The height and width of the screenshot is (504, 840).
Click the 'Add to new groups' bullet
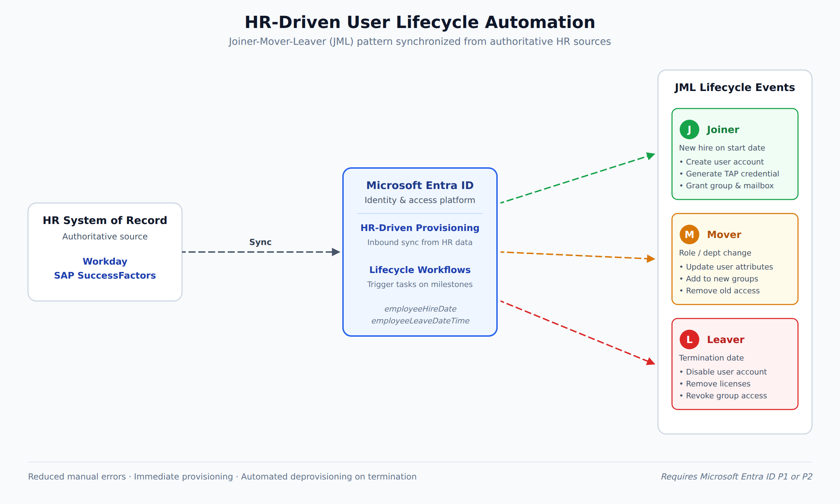click(x=719, y=279)
